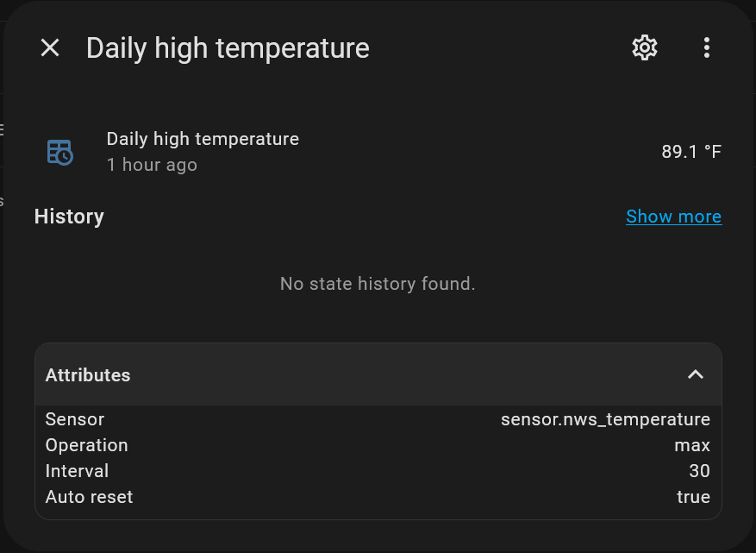The height and width of the screenshot is (553, 756).
Task: Click the Daily high temperature dialog title
Action: (227, 48)
